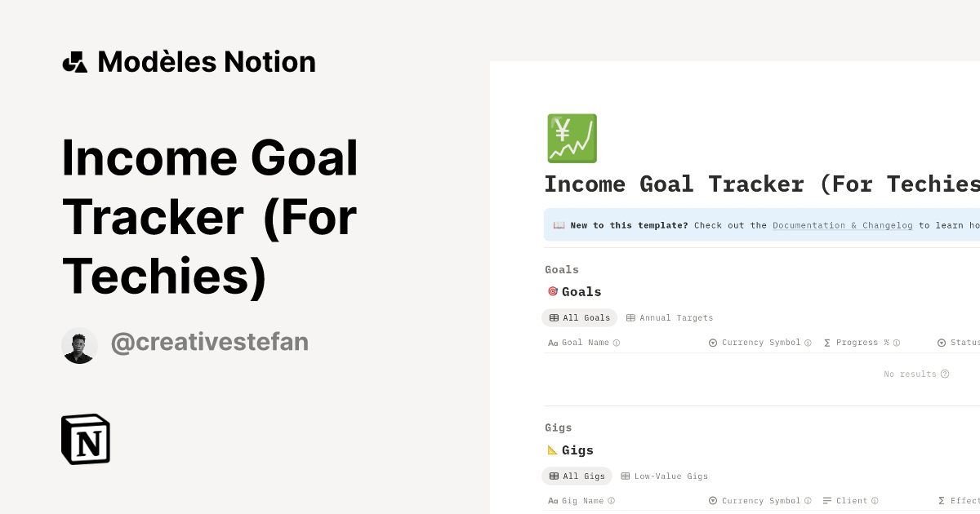Click the sigma icon on Progress % column
Screen dimensions: 980x514
point(826,342)
